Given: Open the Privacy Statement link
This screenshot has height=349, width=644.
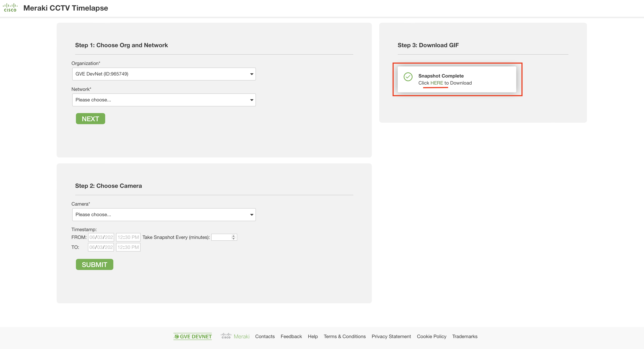Looking at the screenshot, I should [x=391, y=336].
